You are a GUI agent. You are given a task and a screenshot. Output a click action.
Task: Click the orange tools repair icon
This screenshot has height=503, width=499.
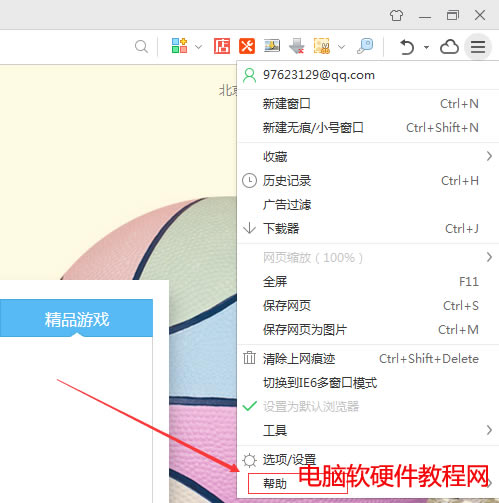pyautogui.click(x=247, y=46)
